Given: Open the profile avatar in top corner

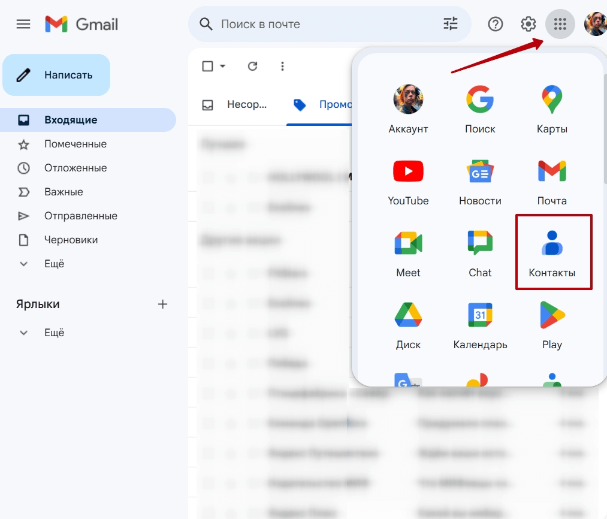Looking at the screenshot, I should point(595,24).
